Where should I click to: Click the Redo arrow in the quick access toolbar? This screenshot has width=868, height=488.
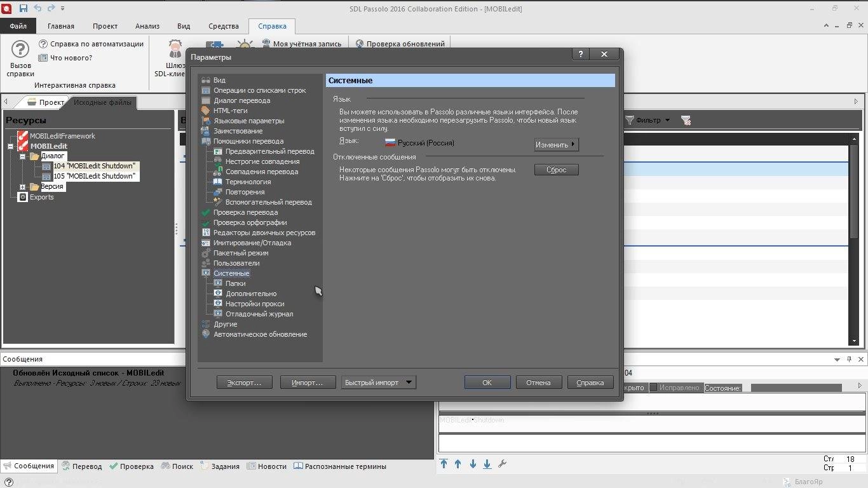tap(51, 8)
